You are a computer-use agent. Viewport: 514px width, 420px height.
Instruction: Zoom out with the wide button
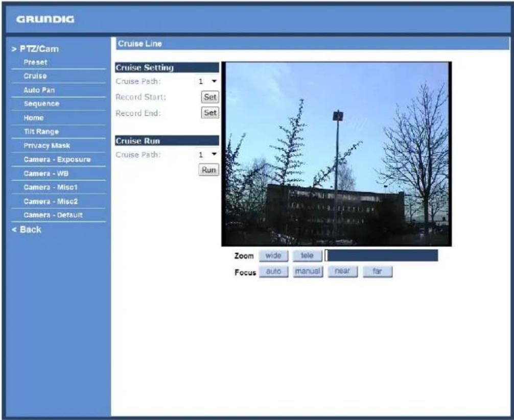point(273,256)
